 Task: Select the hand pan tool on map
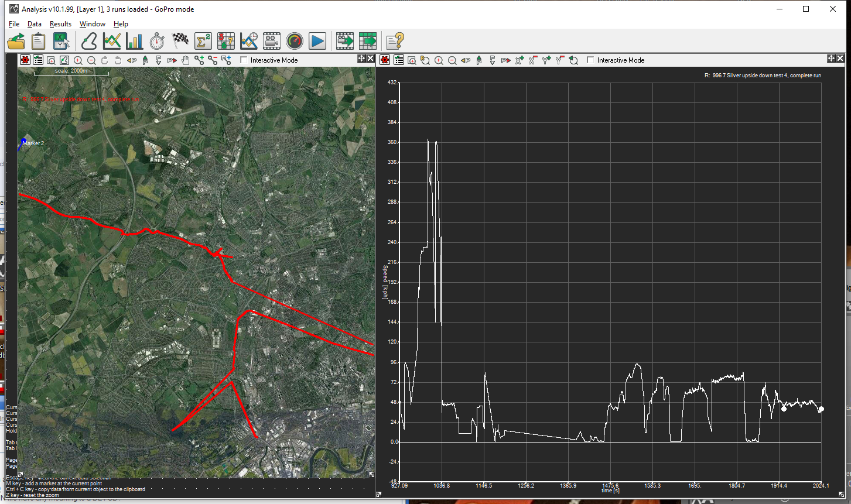186,60
